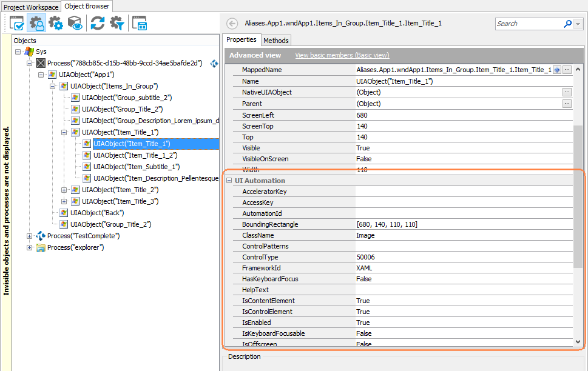588x371 pixels.
Task: Open the NativeUIAObject ellipsis editor
Action: [x=566, y=92]
